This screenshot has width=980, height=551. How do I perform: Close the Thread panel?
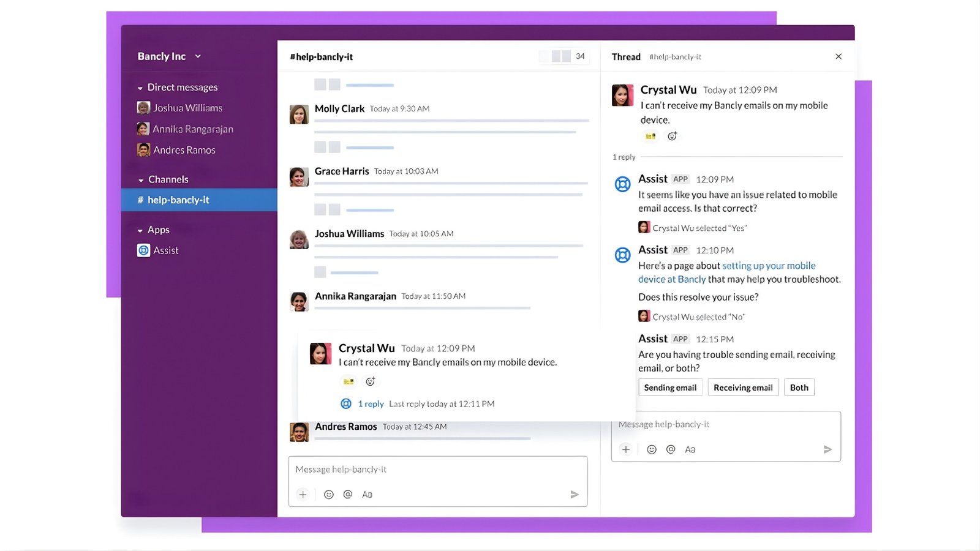pyautogui.click(x=839, y=56)
